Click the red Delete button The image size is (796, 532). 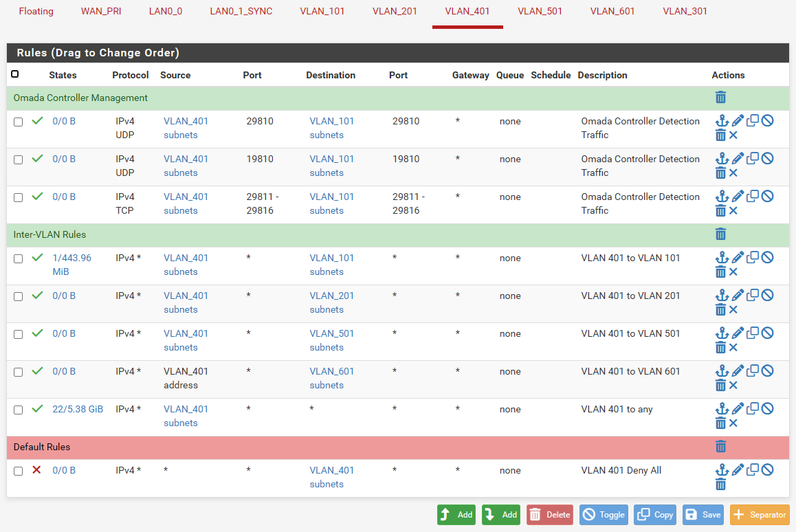[550, 515]
